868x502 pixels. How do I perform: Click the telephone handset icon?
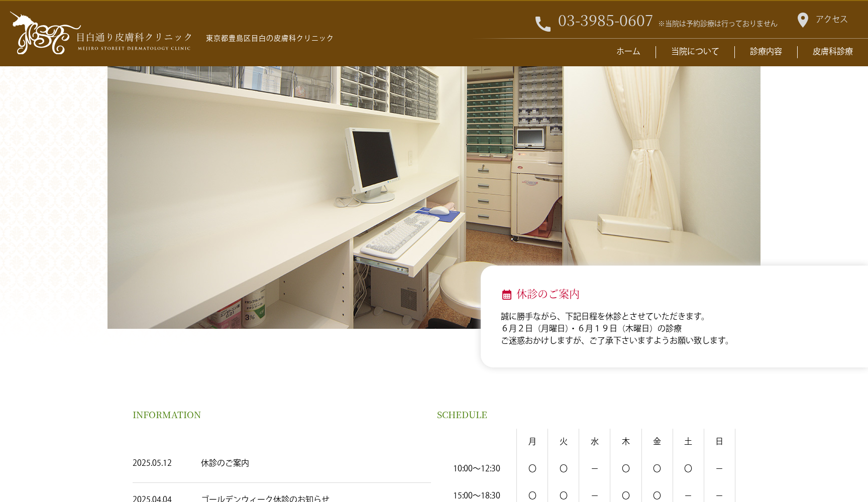[x=542, y=24]
